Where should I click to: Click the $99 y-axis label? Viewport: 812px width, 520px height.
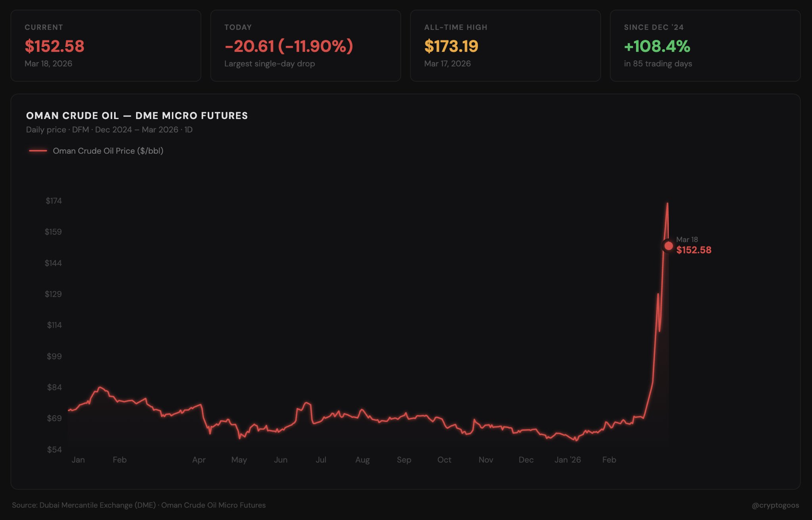(54, 356)
